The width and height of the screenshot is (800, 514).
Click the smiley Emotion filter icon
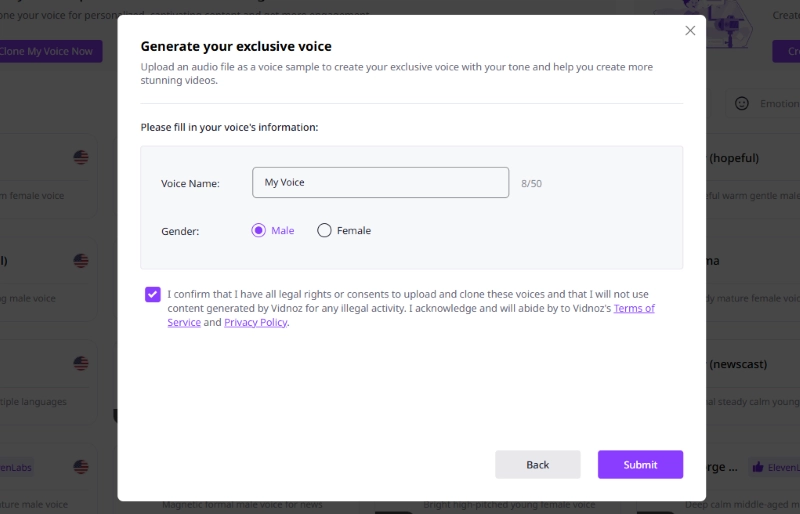tap(742, 104)
